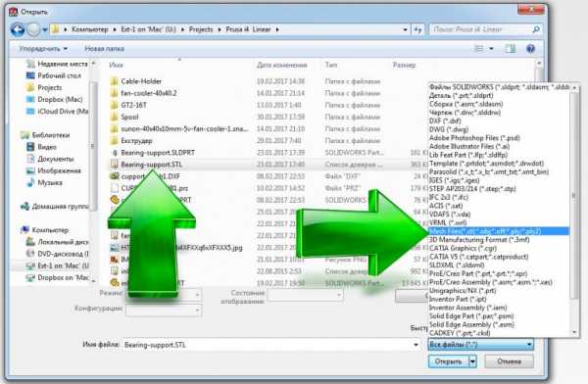Viewport: 588px width, 384px height.
Task: Expand the view options dropdown arrow
Action: click(x=491, y=49)
